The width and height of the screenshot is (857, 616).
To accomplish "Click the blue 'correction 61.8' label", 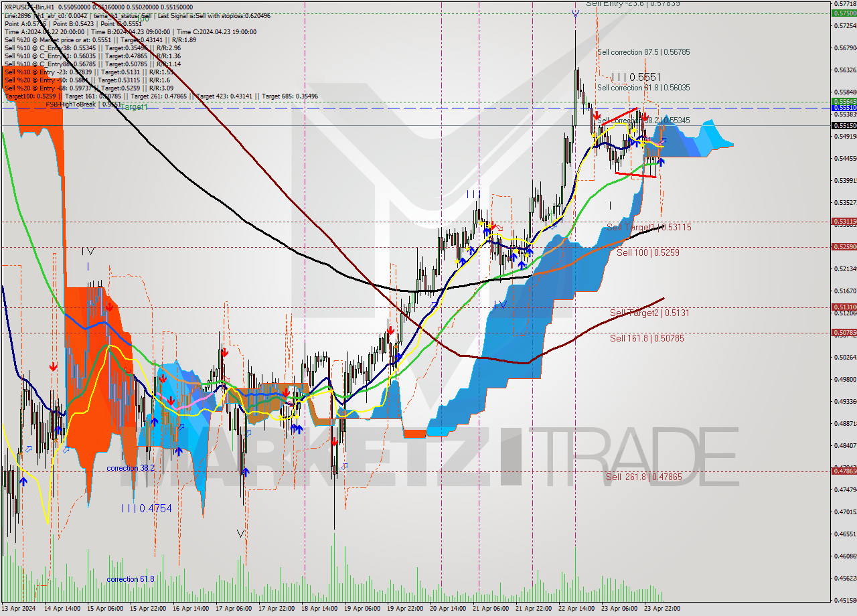I will pos(131,579).
